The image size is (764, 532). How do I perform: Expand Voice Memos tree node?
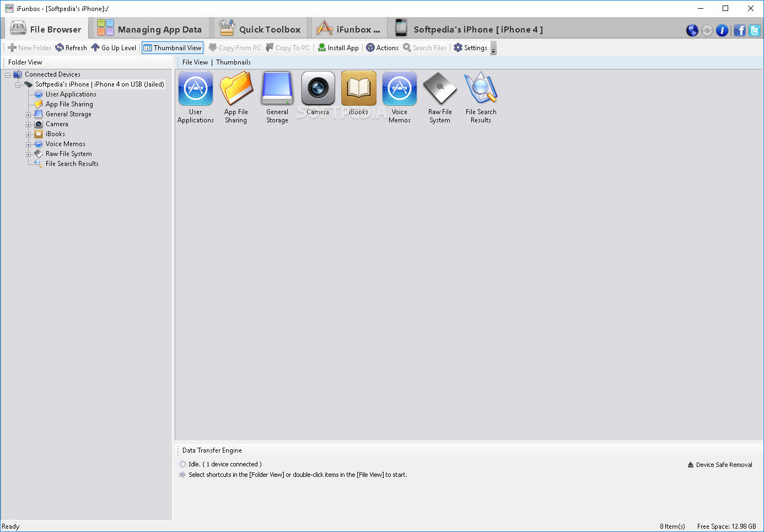[28, 144]
